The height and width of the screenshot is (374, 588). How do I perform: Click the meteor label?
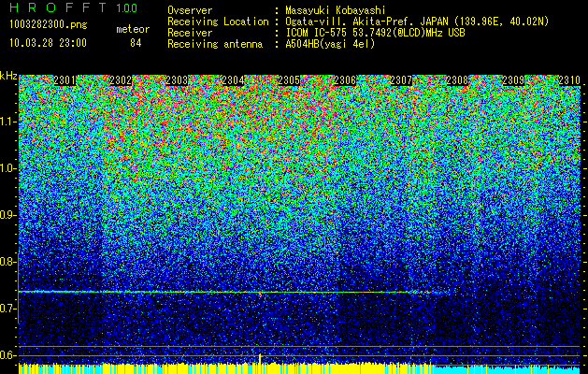point(133,29)
